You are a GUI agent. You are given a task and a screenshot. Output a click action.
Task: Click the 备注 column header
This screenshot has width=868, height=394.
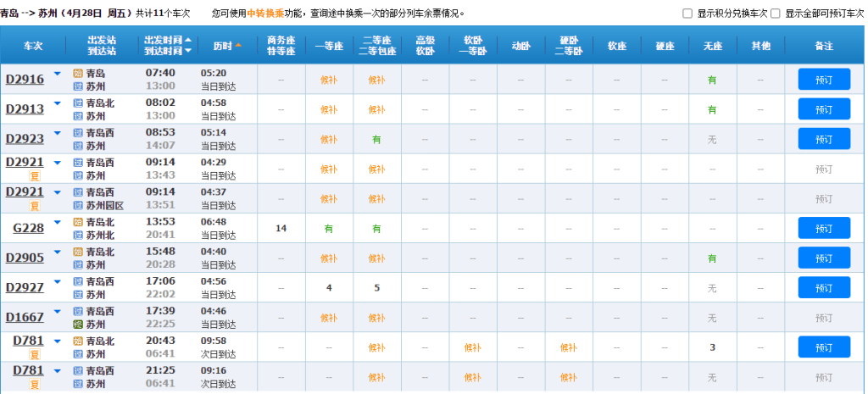823,45
